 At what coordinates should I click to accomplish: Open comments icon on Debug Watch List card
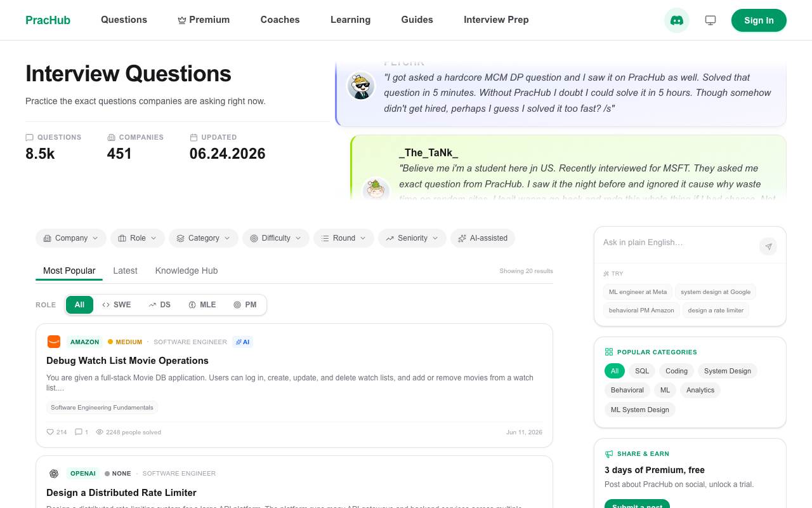[x=79, y=432]
